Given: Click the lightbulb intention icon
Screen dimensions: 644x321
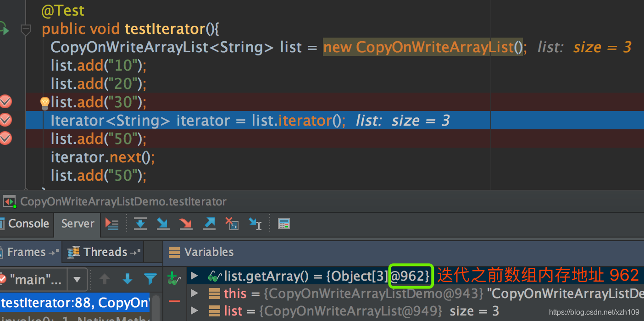Looking at the screenshot, I should tap(44, 103).
